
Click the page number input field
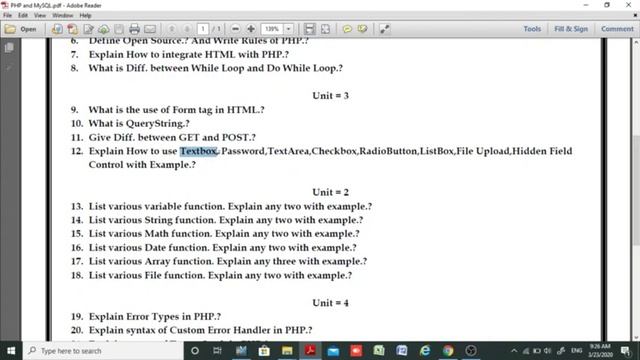pos(203,29)
